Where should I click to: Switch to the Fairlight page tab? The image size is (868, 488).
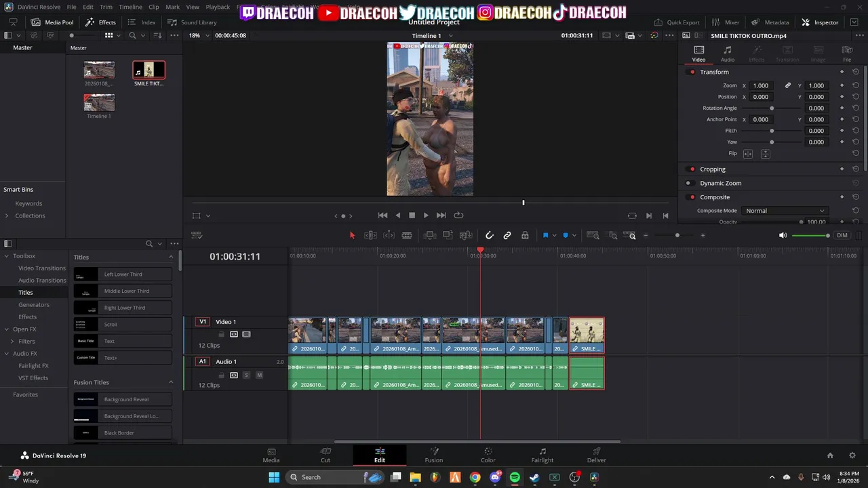pos(542,455)
